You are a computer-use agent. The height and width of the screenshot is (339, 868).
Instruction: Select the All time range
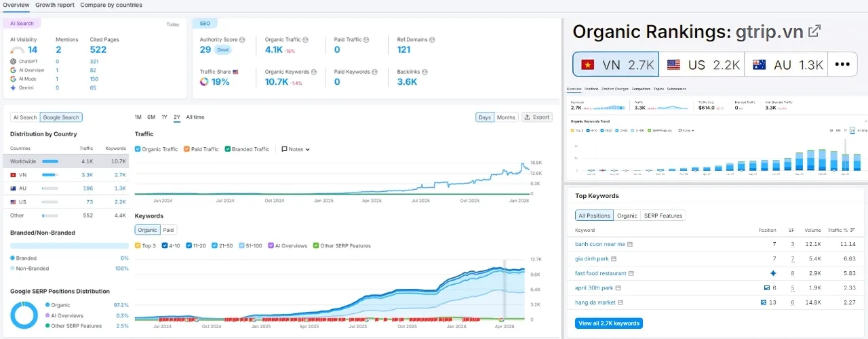[x=195, y=117]
